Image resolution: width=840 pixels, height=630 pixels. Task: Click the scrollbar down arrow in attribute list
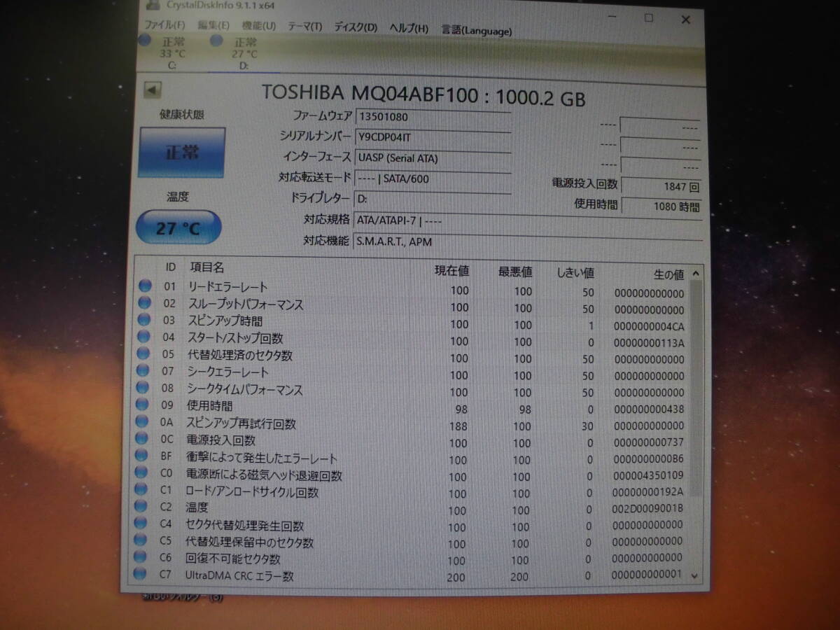click(694, 575)
